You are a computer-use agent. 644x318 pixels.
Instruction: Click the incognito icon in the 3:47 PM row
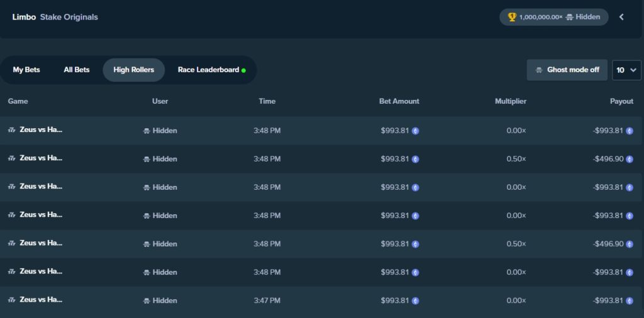(x=147, y=301)
